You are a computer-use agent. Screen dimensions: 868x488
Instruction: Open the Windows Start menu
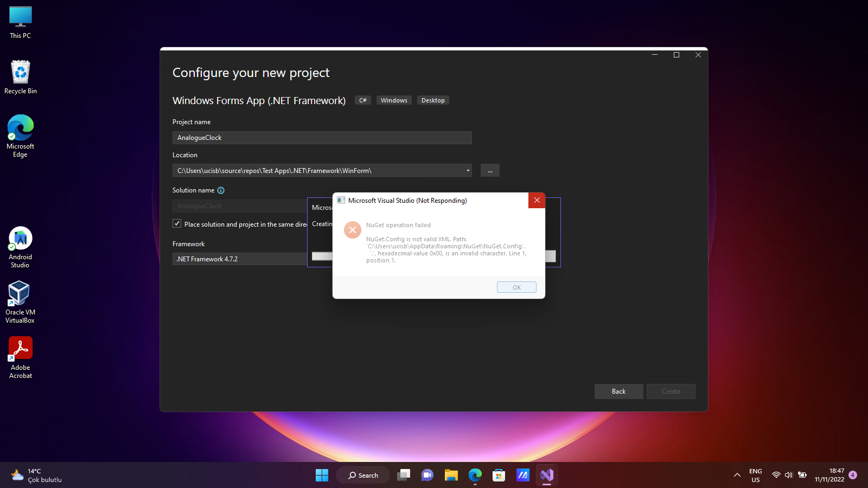(322, 475)
